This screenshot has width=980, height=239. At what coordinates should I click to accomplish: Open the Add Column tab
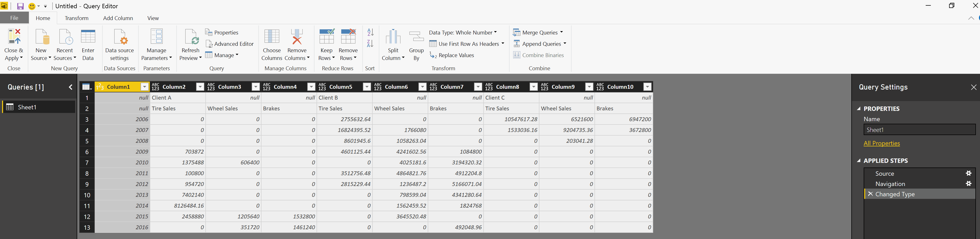pos(118,18)
